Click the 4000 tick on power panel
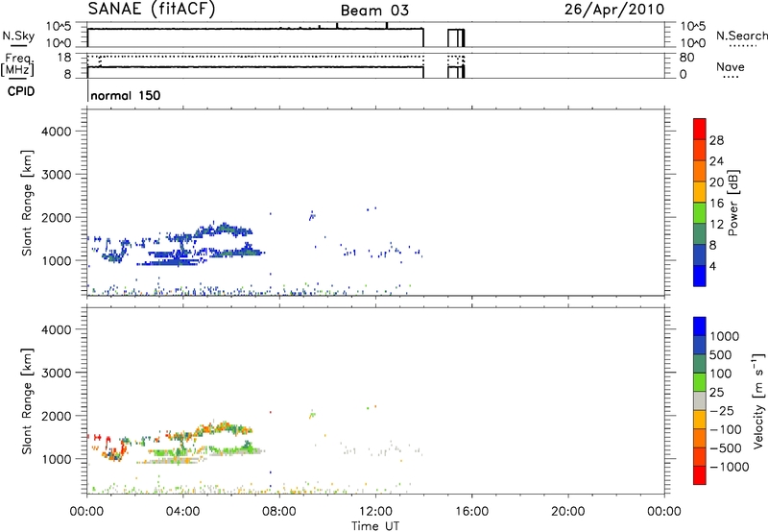The height and width of the screenshot is (532, 768). click(x=57, y=132)
